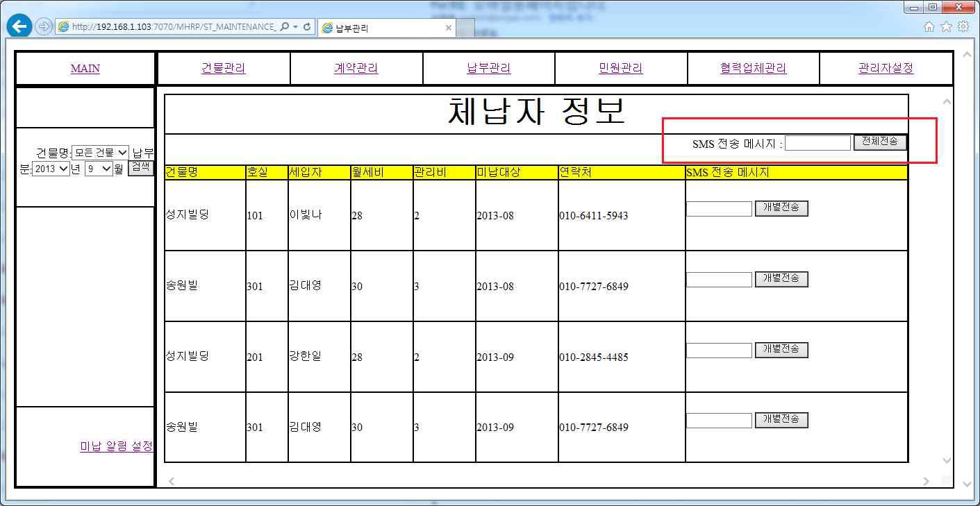Click inner frame scroll left arrow

coord(171,481)
